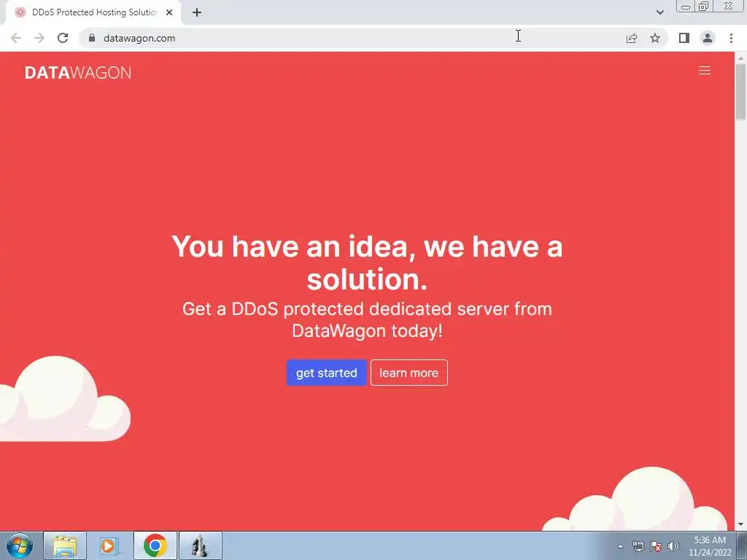Close the DDoS Protected Hosting tab
Screen dimensions: 747x560
(x=169, y=13)
